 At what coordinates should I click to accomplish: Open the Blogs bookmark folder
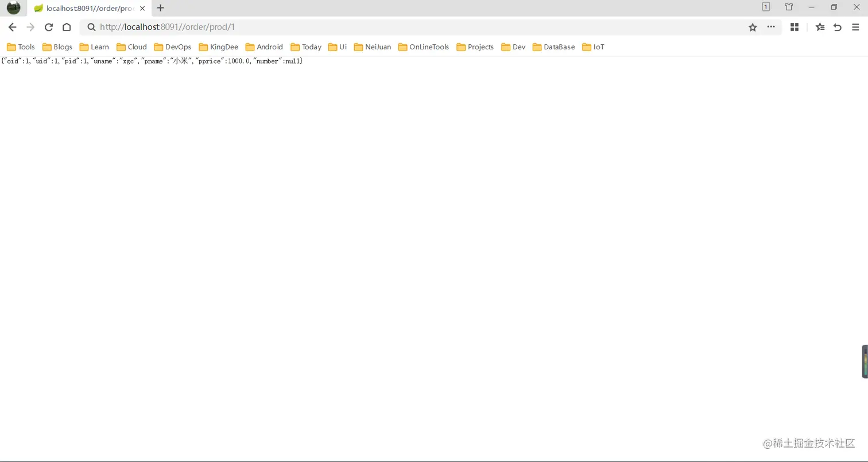(x=57, y=47)
